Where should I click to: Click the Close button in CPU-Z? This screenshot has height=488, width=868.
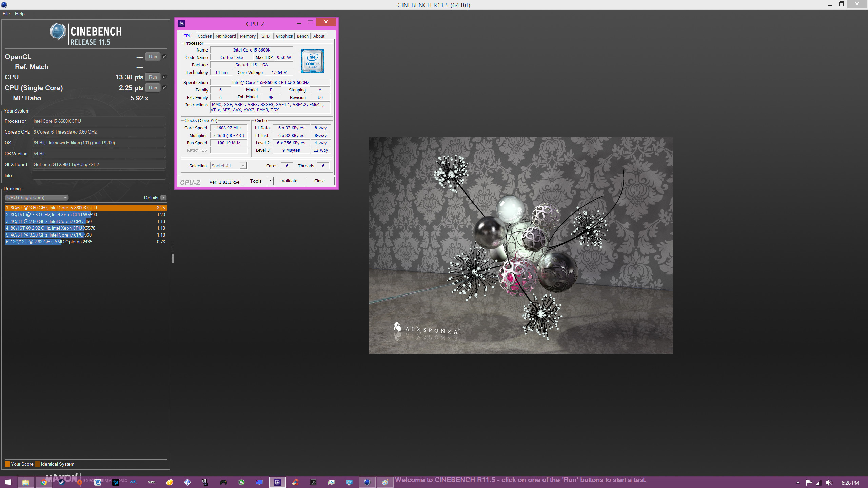(319, 181)
